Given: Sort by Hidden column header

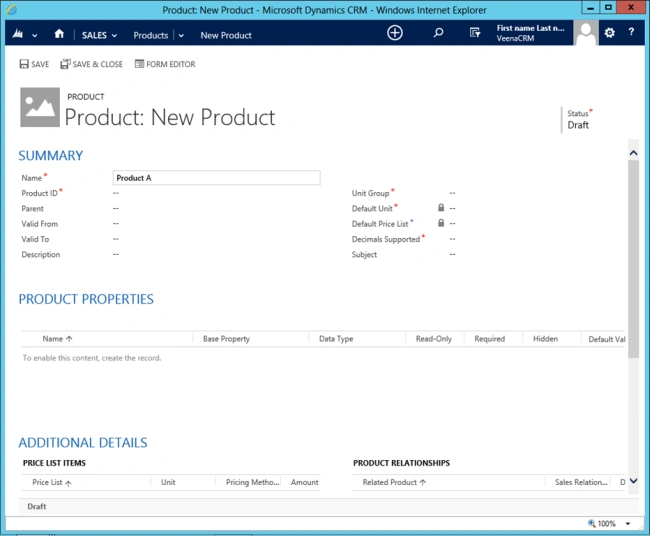Looking at the screenshot, I should click(545, 339).
